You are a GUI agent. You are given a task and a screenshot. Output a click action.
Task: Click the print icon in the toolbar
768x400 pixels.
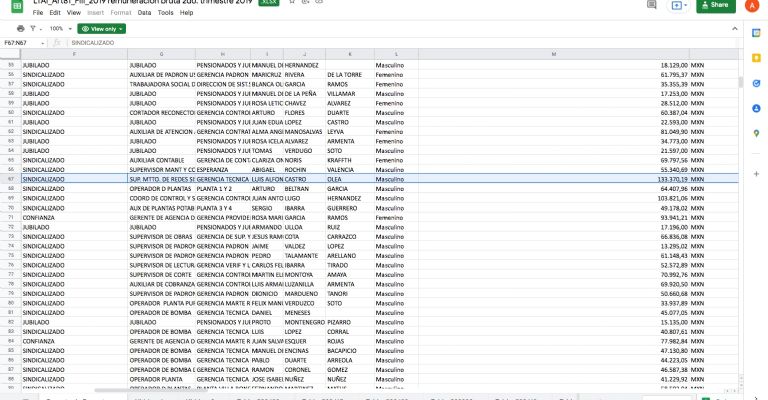(20, 28)
